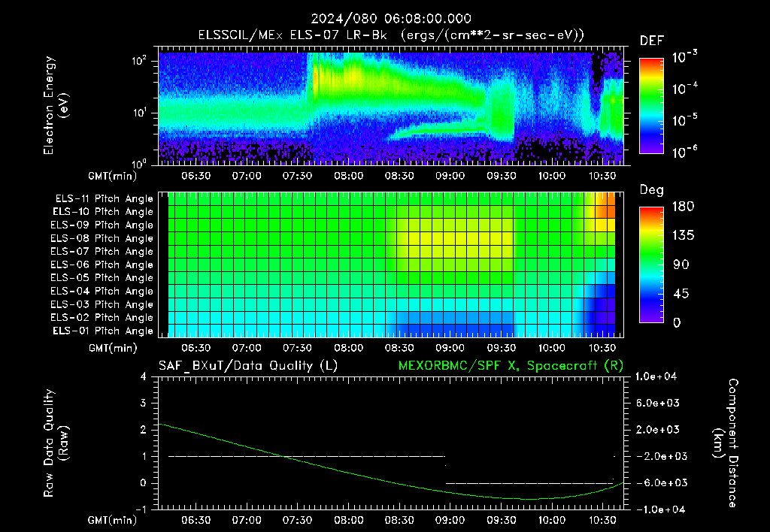Click the timestamp title 2024/080 06:08:00.000
The height and width of the screenshot is (532, 770).
tap(391, 19)
